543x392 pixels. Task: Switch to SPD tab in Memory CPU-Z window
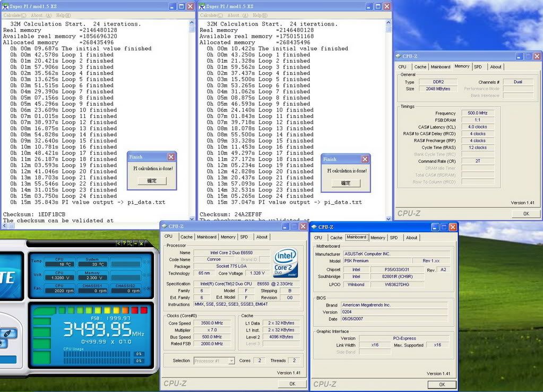pyautogui.click(x=478, y=67)
